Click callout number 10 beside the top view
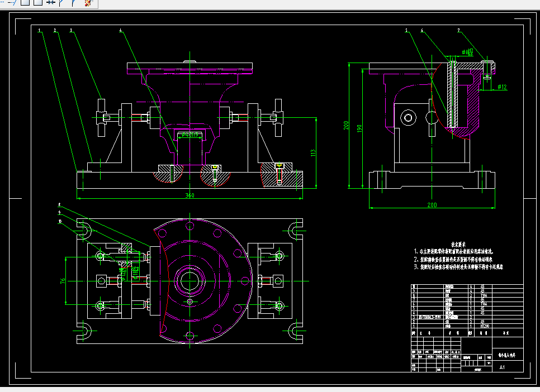 click(x=60, y=221)
